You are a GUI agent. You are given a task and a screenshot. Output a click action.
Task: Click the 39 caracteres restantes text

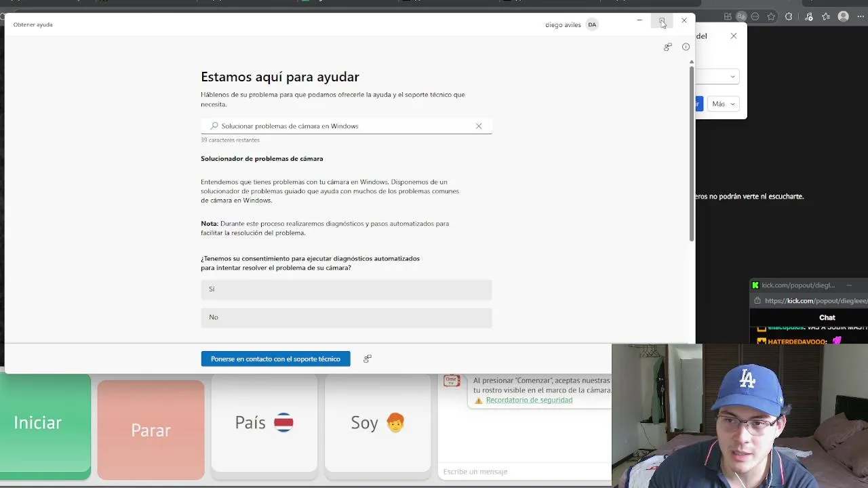[x=230, y=140]
